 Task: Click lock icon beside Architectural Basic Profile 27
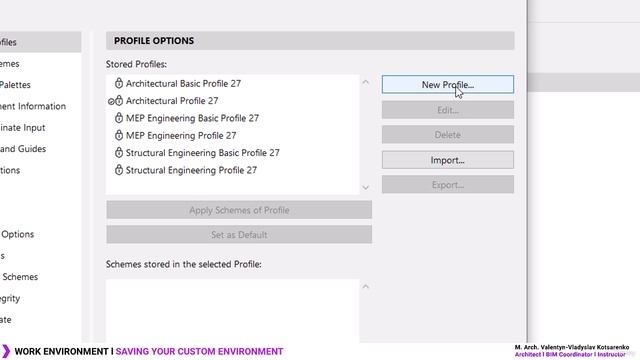[118, 83]
